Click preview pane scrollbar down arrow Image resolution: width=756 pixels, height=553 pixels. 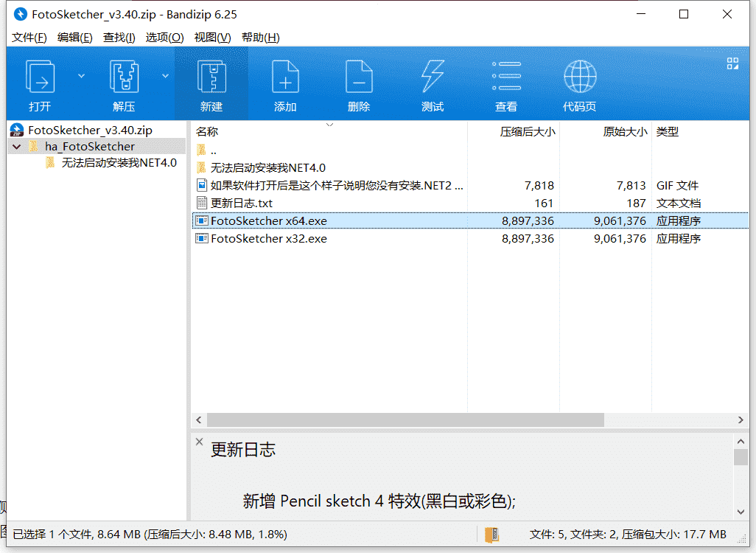pos(741,512)
